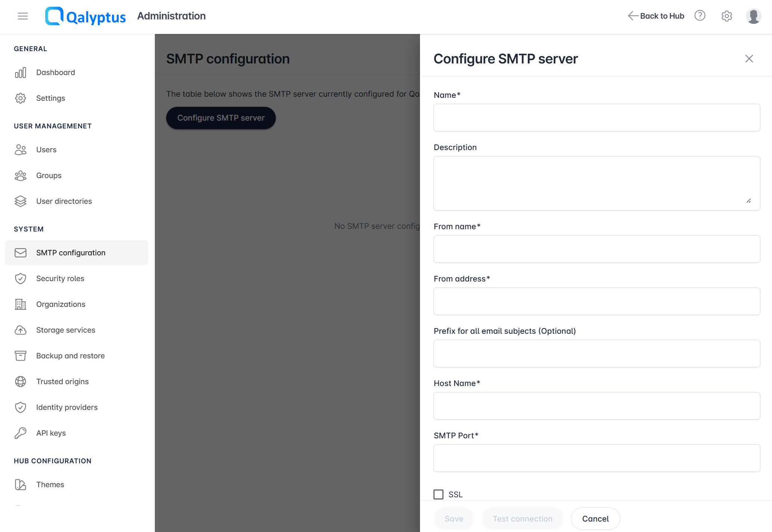
Task: Open Backup and restore
Action: pos(70,355)
